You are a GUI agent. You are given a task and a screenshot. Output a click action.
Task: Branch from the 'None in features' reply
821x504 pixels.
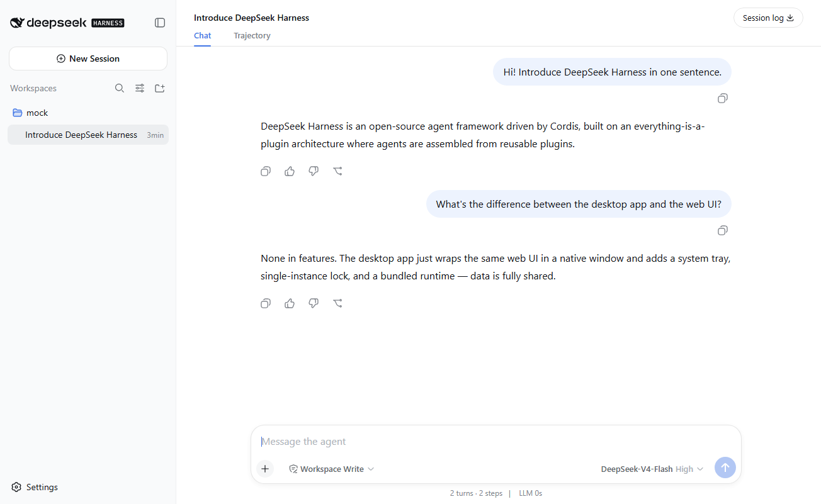pos(337,303)
